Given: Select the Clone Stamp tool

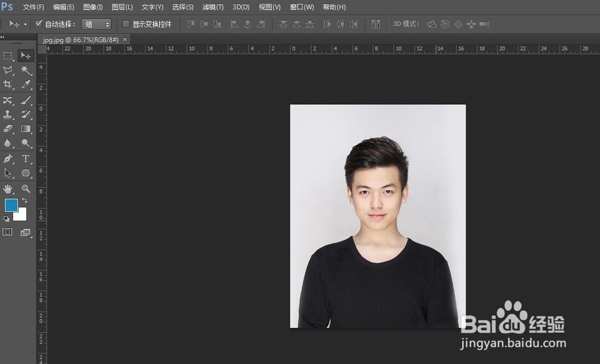Looking at the screenshot, I should point(8,115).
